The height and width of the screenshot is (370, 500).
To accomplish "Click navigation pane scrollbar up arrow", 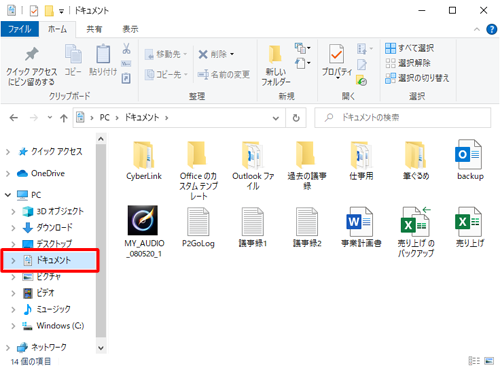I will pyautogui.click(x=101, y=139).
